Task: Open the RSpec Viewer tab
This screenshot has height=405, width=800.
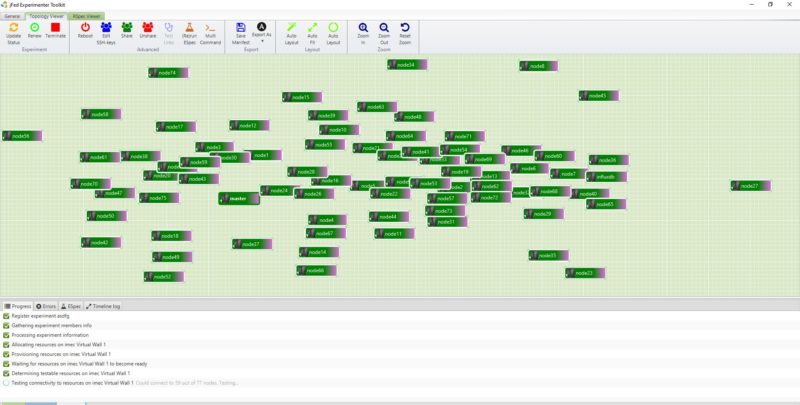Action: (86, 16)
